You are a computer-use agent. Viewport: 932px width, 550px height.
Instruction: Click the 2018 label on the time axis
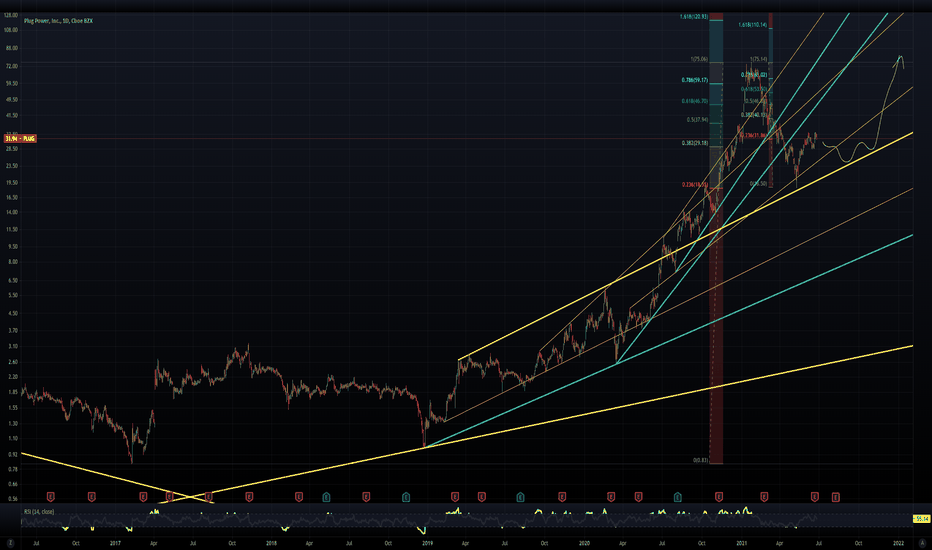(271, 543)
